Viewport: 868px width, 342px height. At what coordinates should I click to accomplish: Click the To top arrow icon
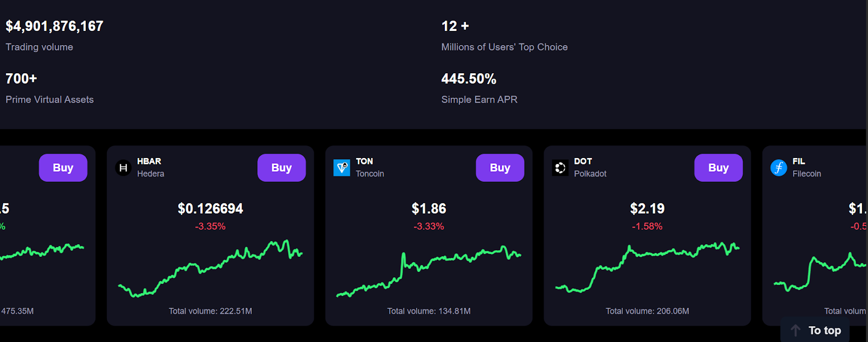(x=795, y=330)
